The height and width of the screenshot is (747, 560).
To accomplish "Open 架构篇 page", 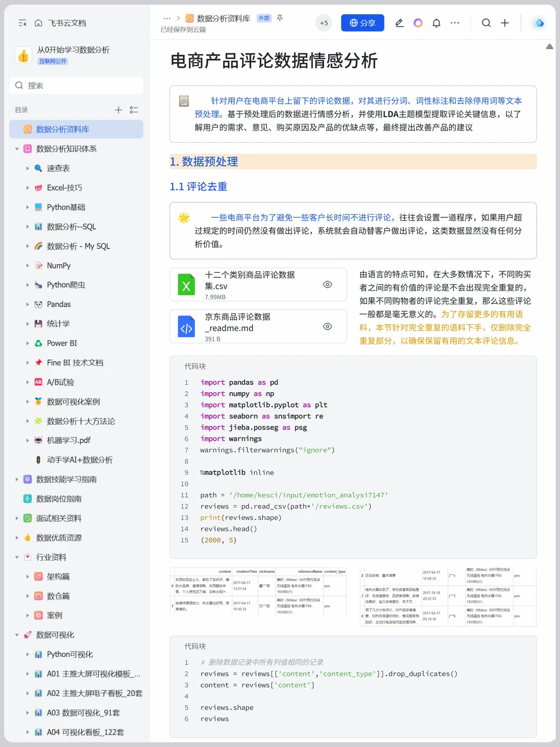I will 58,577.
